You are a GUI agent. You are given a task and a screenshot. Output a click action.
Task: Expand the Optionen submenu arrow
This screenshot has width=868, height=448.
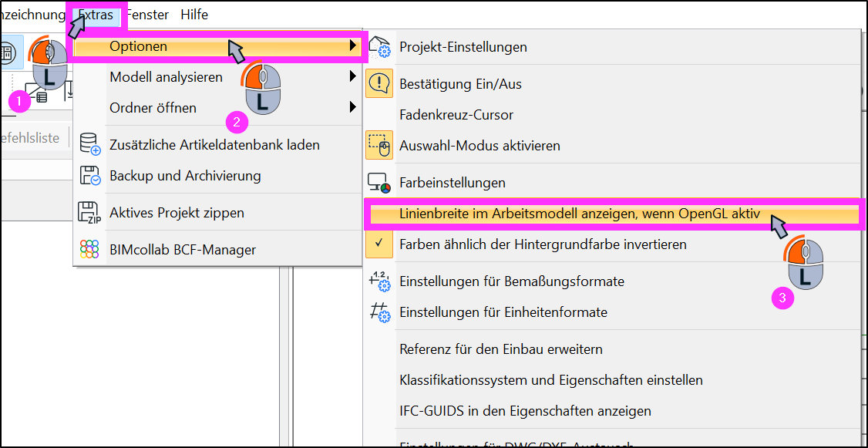point(352,46)
